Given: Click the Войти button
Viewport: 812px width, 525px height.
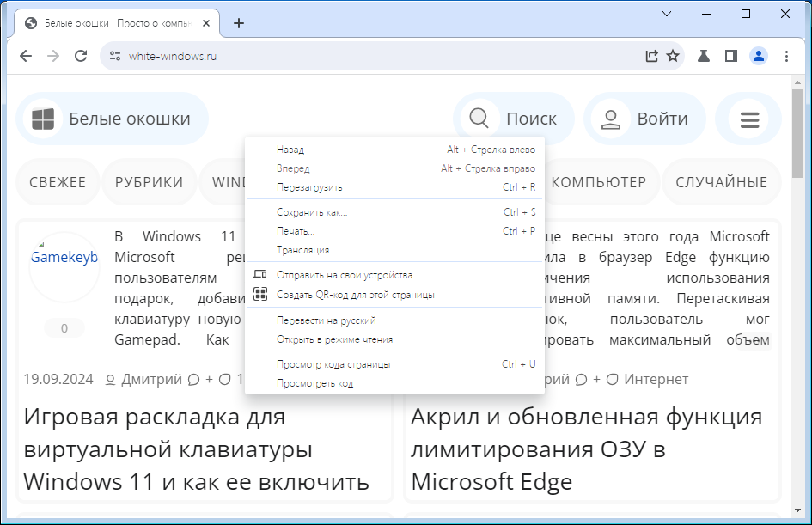Looking at the screenshot, I should [644, 119].
